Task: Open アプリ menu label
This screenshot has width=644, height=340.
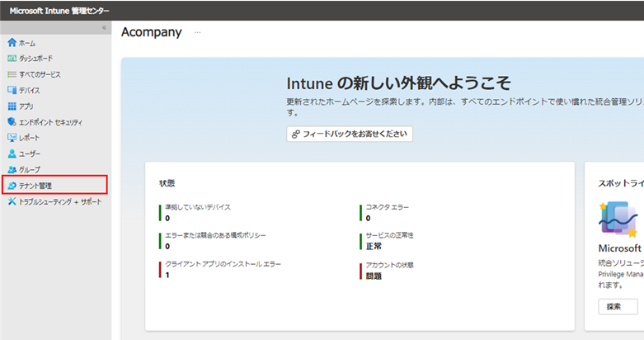Action: point(26,106)
